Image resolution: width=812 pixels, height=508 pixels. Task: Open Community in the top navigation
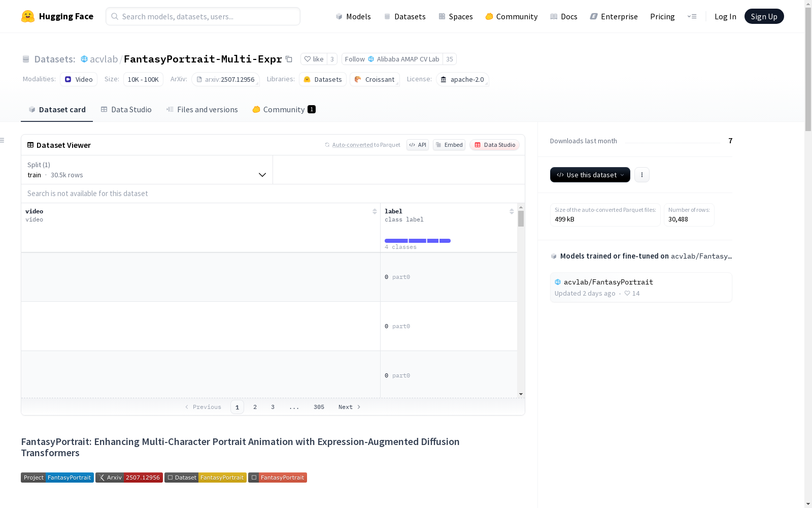[x=512, y=16]
